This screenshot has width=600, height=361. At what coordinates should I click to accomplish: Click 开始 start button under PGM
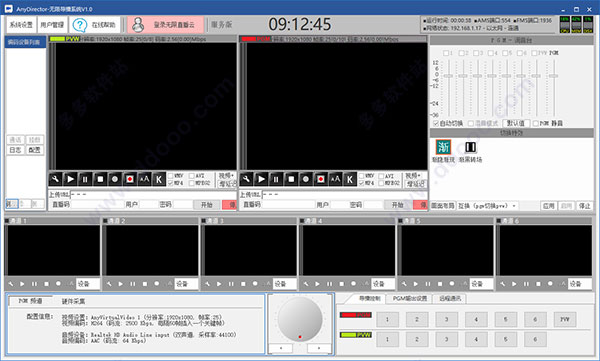398,205
